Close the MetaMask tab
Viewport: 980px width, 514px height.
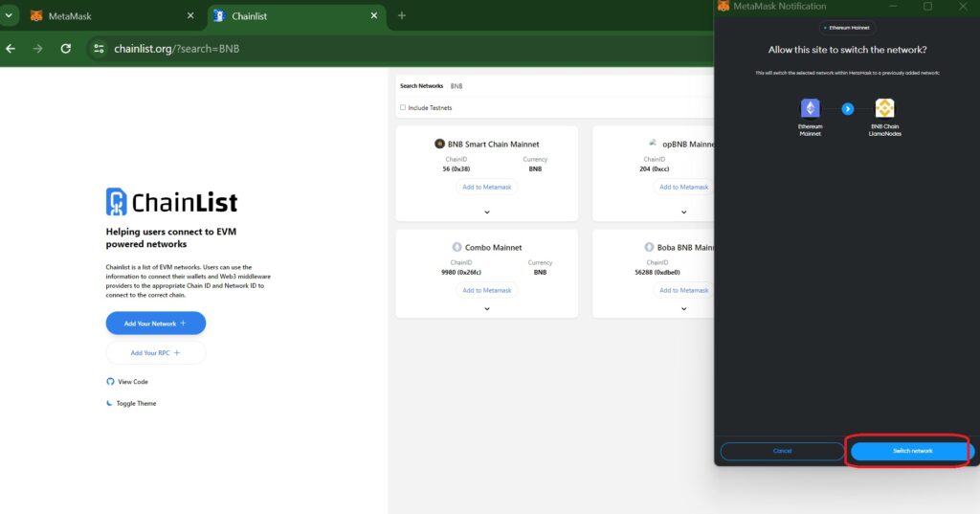point(190,15)
